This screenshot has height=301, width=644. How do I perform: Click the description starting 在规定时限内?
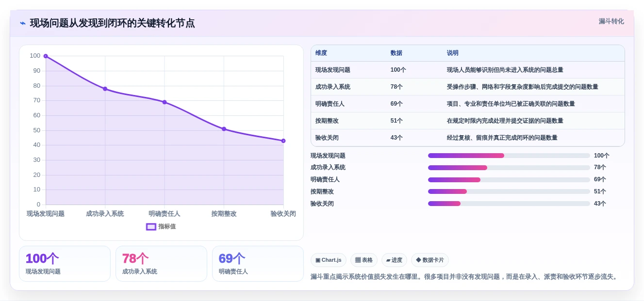(x=505, y=121)
